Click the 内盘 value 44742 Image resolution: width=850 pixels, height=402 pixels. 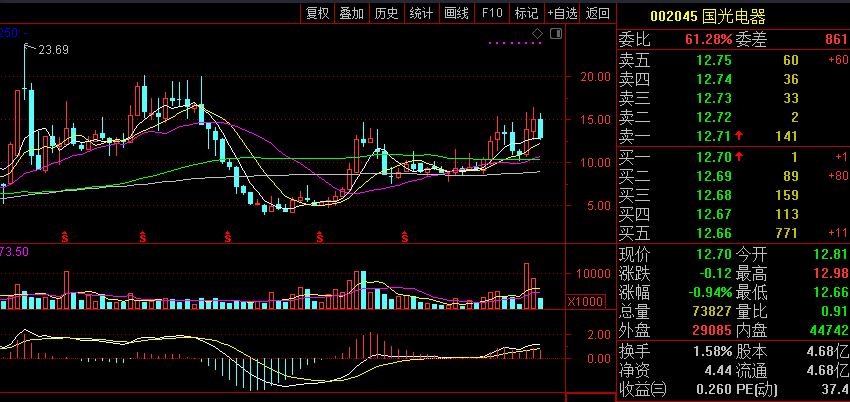tap(829, 330)
